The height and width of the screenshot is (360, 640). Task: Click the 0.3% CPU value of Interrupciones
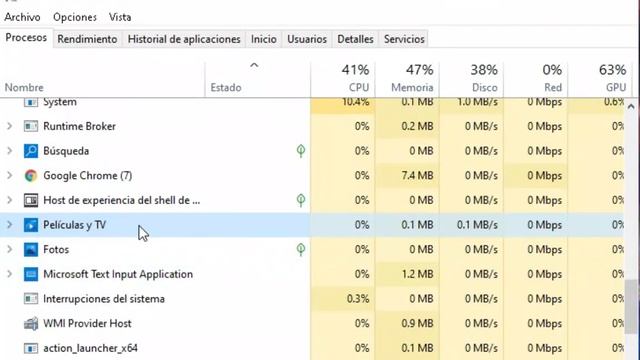click(358, 299)
